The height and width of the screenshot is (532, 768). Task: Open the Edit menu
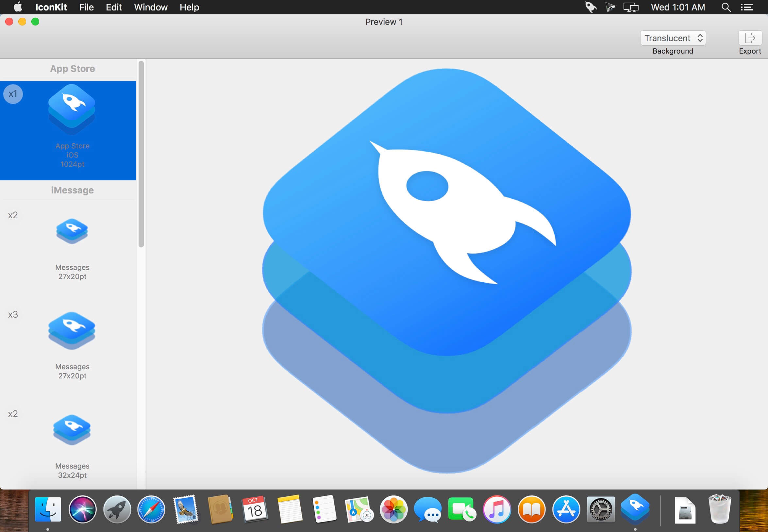[x=114, y=7]
